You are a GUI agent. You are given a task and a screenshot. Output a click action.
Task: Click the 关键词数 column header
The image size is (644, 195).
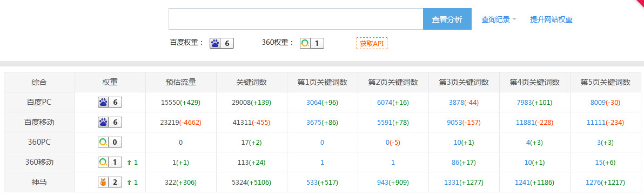click(251, 82)
